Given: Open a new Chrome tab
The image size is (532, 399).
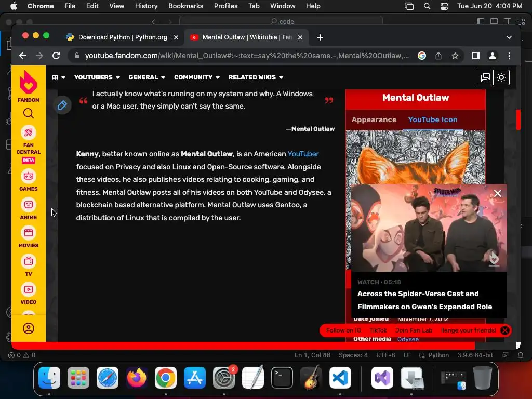Looking at the screenshot, I should click(x=320, y=37).
